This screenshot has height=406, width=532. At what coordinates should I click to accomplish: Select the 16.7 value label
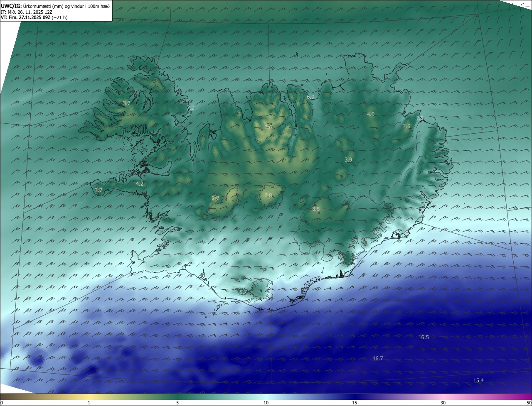(x=378, y=358)
